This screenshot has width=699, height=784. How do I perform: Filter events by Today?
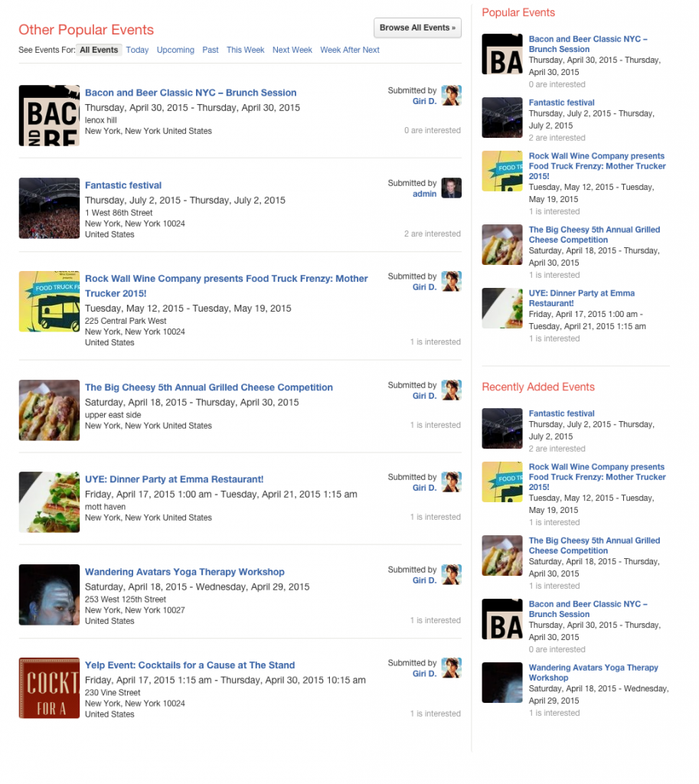pos(137,50)
